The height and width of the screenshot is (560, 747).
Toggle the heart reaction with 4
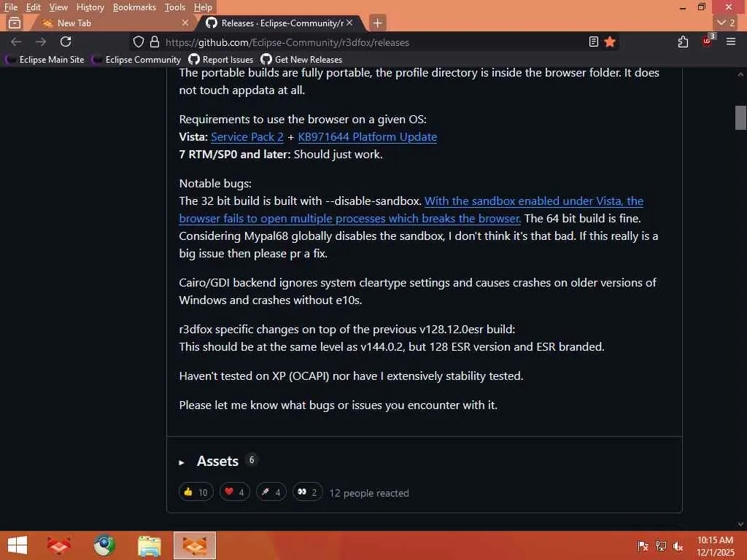pos(234,492)
